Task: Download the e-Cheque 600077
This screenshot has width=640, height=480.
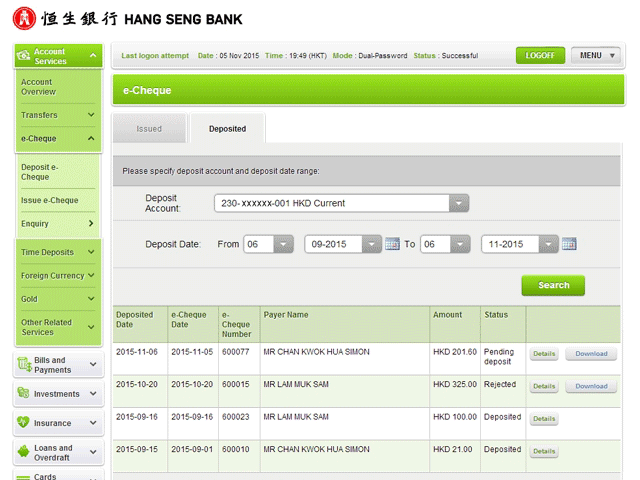Action: click(591, 354)
